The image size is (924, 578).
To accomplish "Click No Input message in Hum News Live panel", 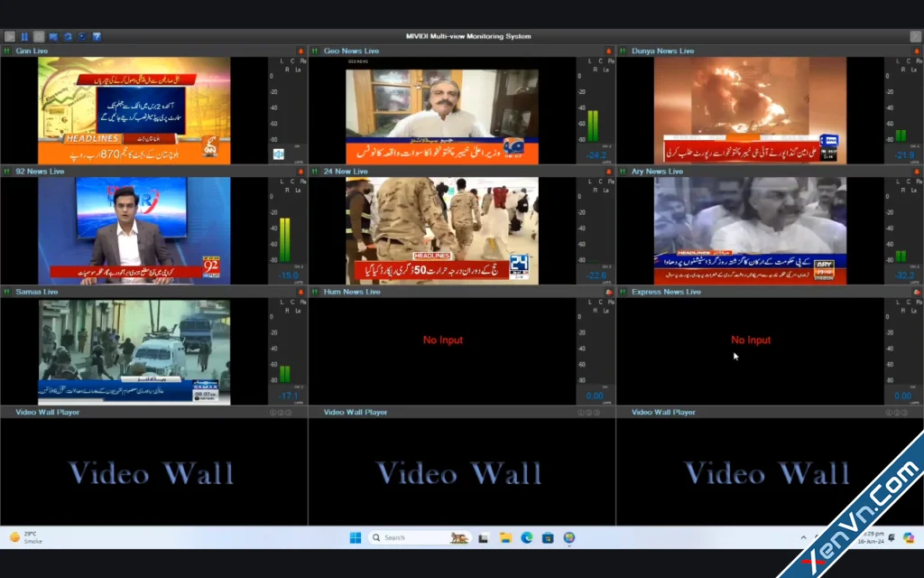I will click(x=442, y=340).
